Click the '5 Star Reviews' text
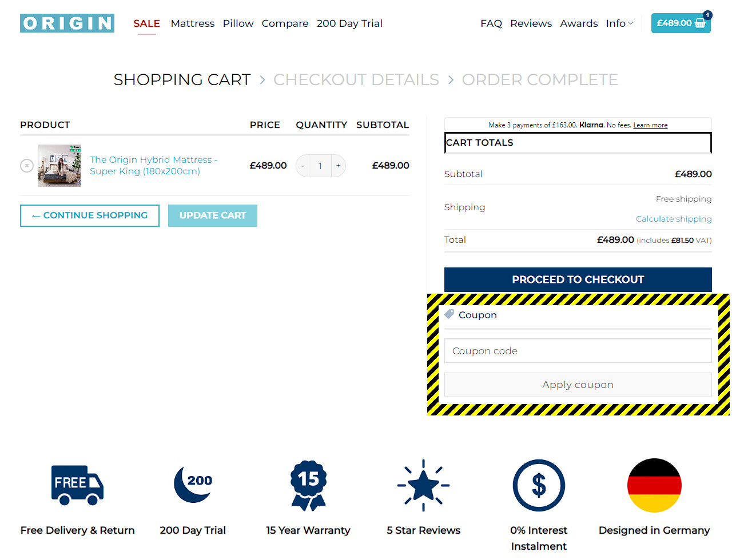 423,530
